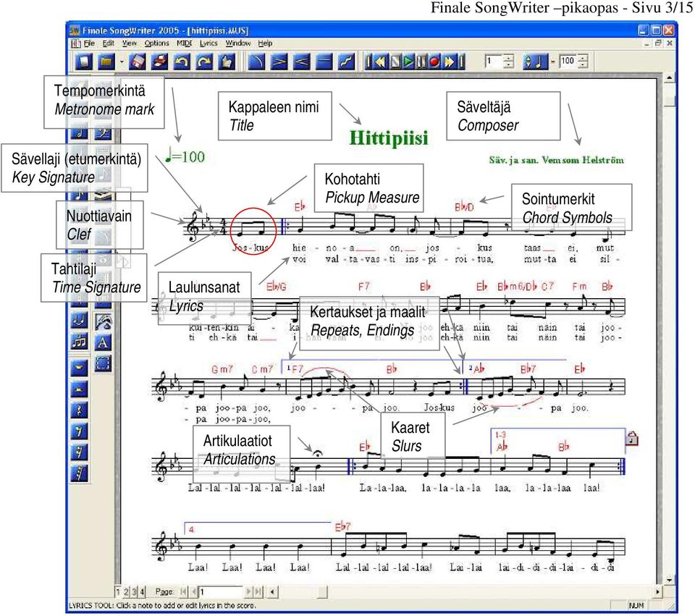The width and height of the screenshot is (695, 616).
Task: Select the dashed-rectangle Selection tool
Action: tap(103, 363)
